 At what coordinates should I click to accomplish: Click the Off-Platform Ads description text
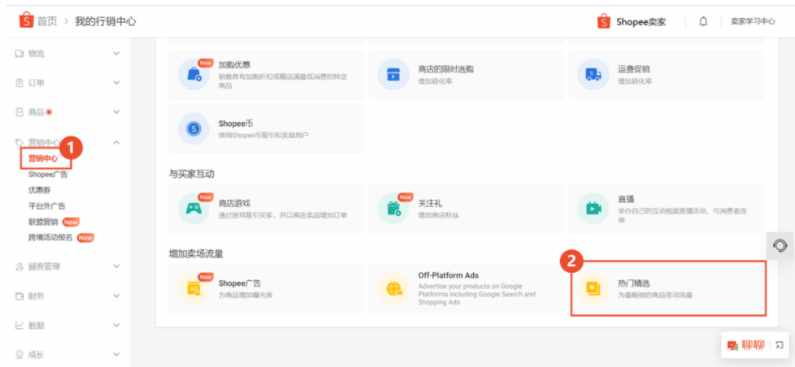pyautogui.click(x=477, y=294)
